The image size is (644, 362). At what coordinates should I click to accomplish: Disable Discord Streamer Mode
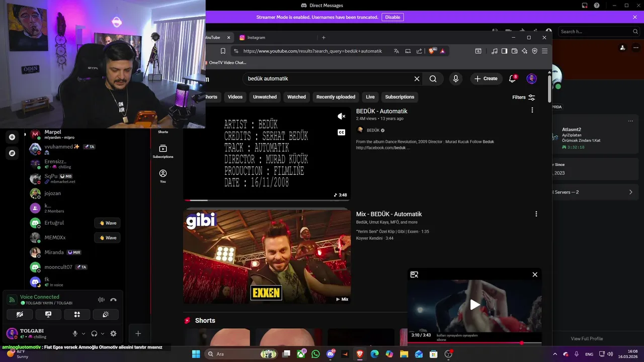pyautogui.click(x=392, y=17)
